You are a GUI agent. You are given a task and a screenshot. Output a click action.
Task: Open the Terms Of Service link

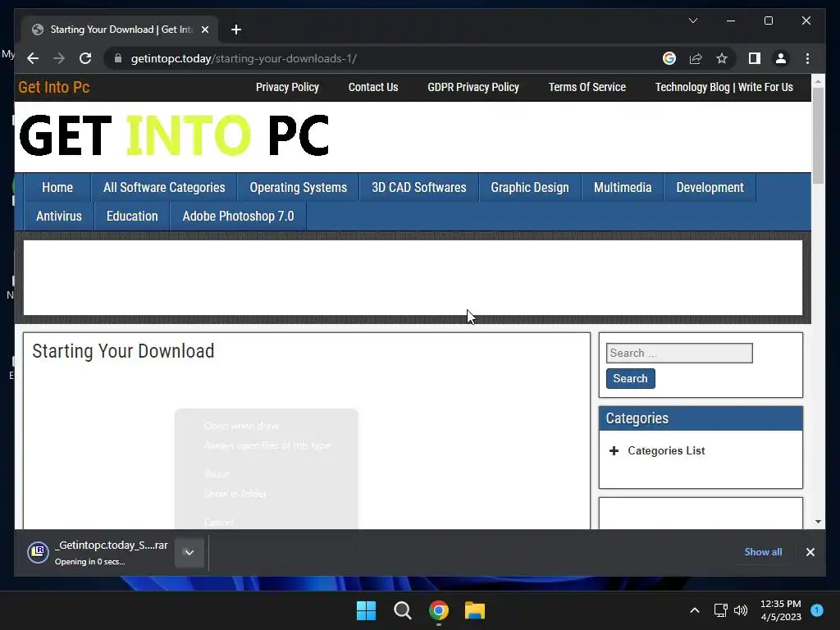(x=587, y=87)
